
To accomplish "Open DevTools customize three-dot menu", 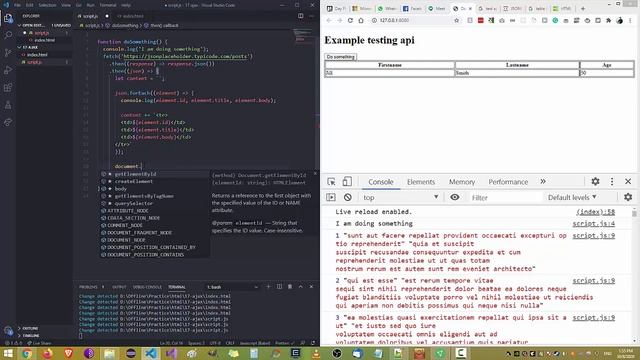I will click(x=612, y=182).
